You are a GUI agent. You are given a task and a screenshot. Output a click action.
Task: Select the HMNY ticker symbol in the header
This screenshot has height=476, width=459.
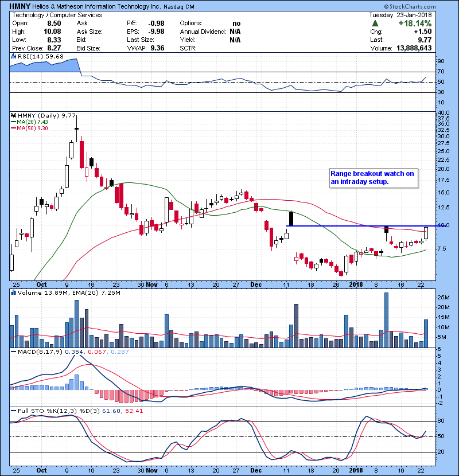tap(20, 6)
